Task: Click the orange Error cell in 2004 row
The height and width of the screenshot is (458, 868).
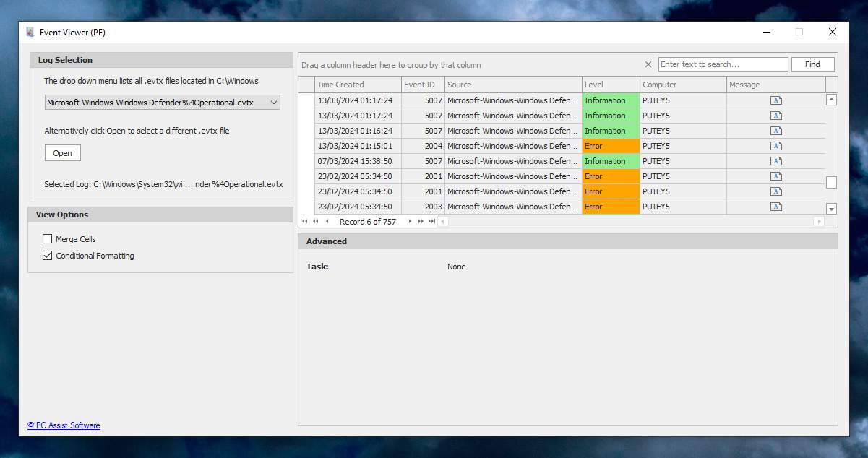Action: coord(611,146)
